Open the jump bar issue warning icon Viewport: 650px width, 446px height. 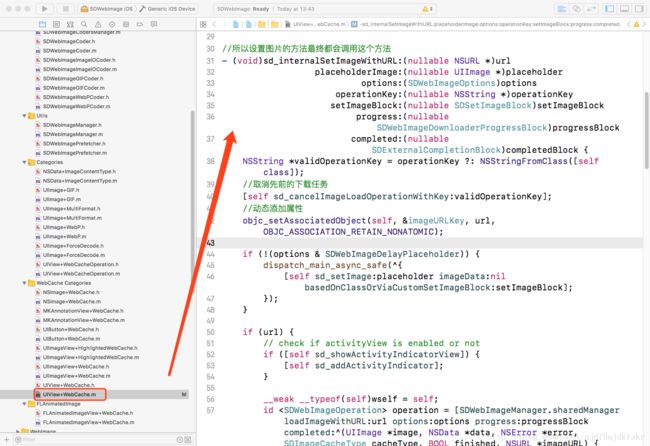636,24
